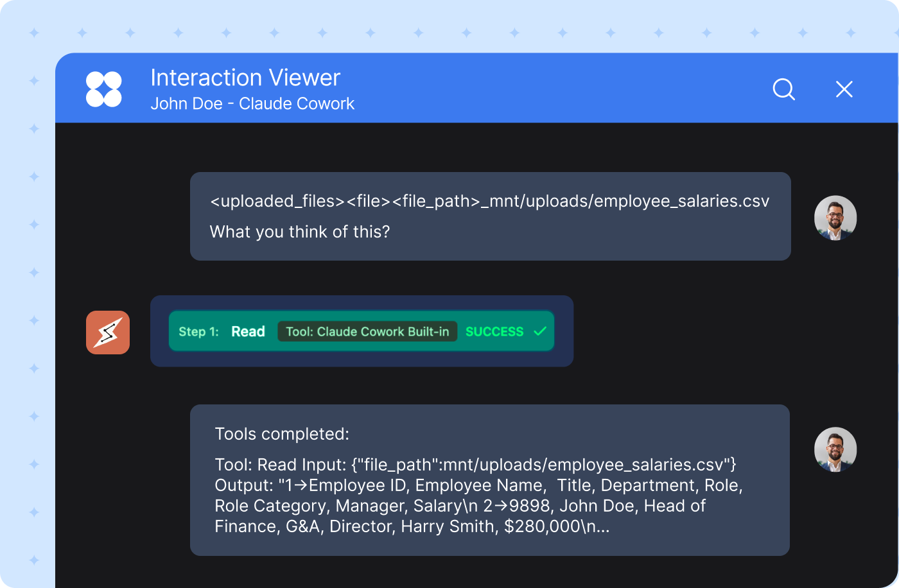
Task: Click the 'Tools completed:' heading
Action: point(282,434)
